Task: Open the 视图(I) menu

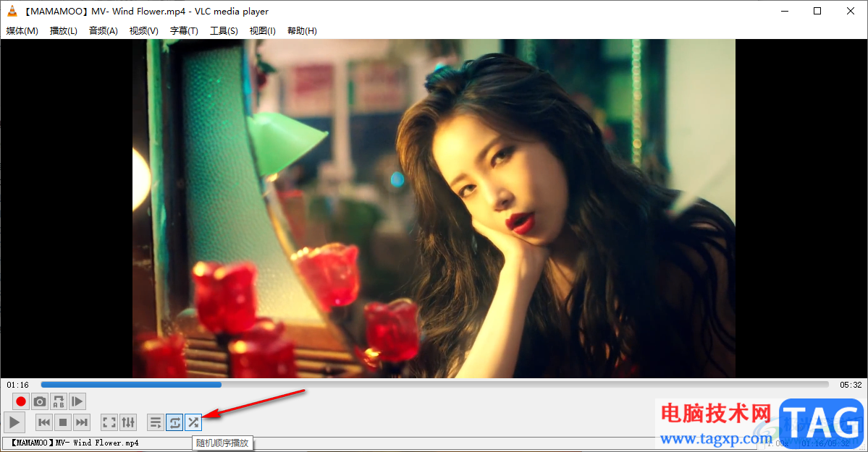Action: [262, 31]
